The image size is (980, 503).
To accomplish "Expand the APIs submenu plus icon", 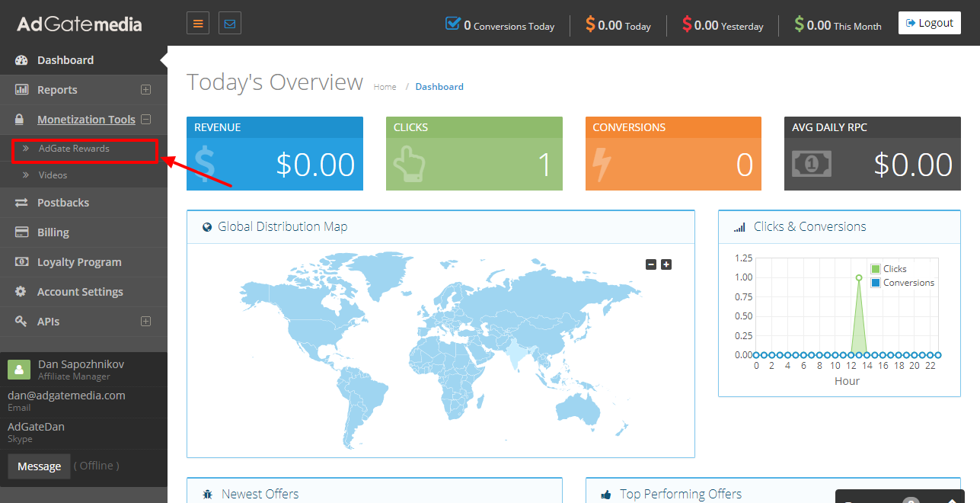I will pyautogui.click(x=146, y=322).
